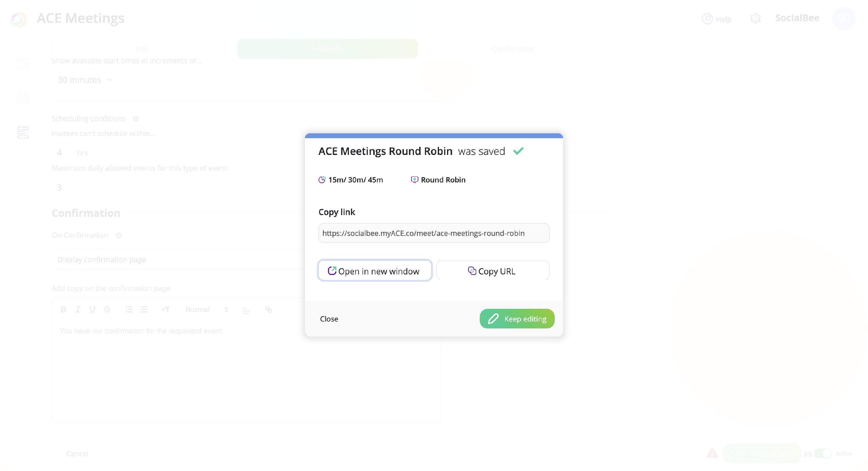Toggle the Active meeting type switch
The width and height of the screenshot is (868, 471).
823,453
